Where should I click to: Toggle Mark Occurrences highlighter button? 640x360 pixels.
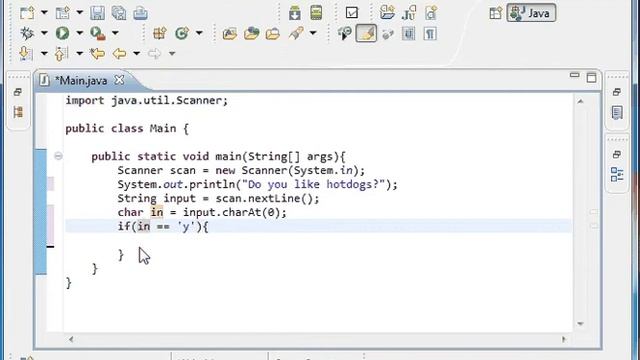click(366, 33)
